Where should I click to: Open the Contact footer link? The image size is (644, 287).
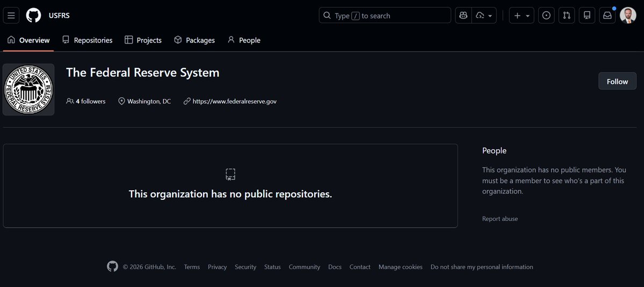360,267
